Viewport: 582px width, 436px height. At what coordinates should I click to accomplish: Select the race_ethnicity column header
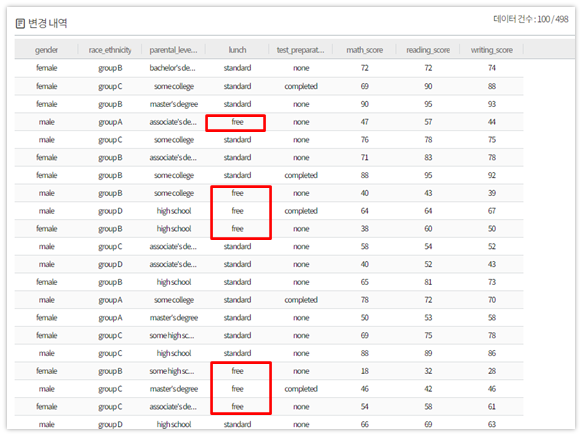coord(110,50)
